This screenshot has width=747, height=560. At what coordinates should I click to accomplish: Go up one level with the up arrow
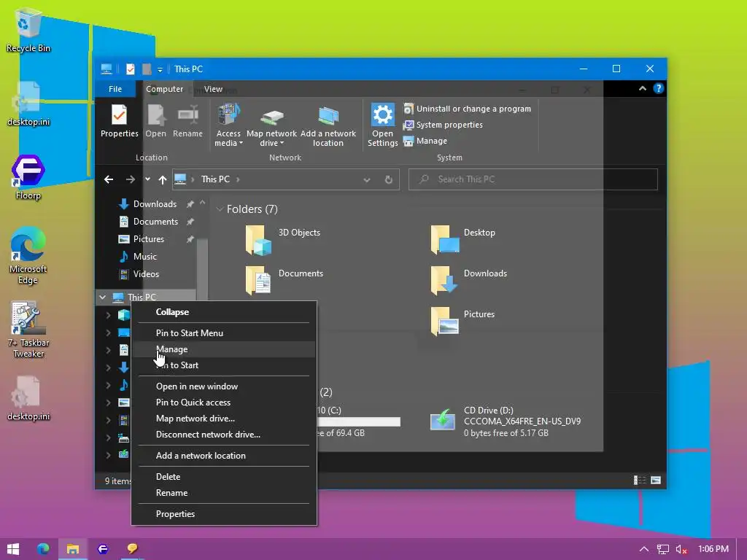163,179
